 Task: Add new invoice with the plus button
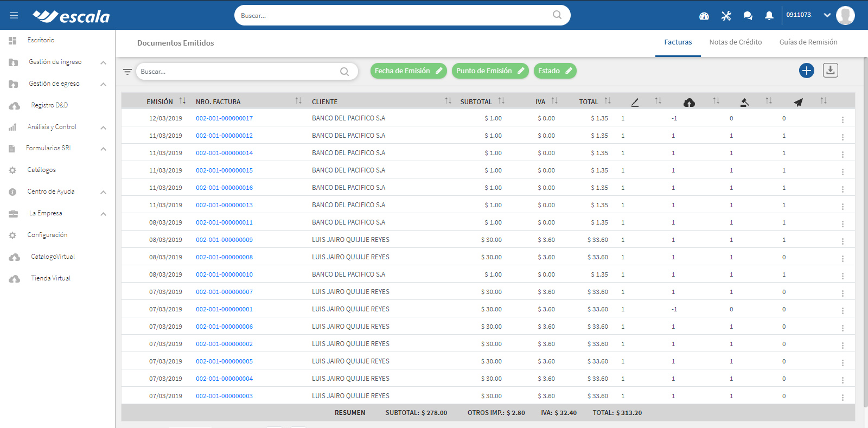coord(807,71)
